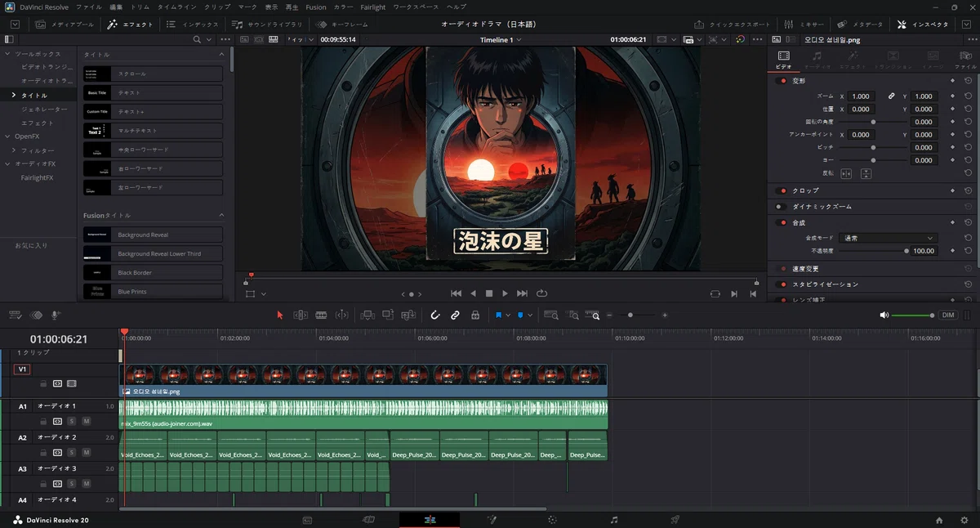Select the arrow Selection mode tool
This screenshot has width=980, height=528.
(280, 315)
